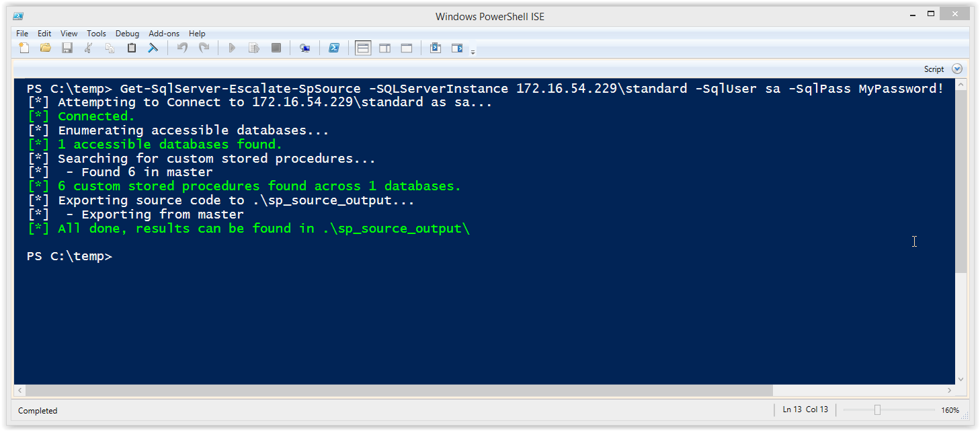Viewport: 980px width, 431px height.
Task: Click the vertical scrollbar thumb in console
Action: click(961, 182)
